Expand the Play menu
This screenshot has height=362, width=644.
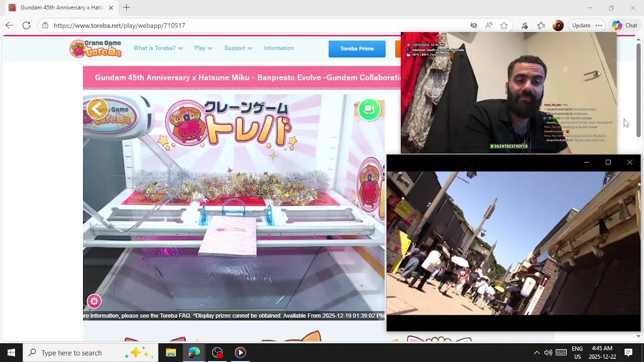coord(203,48)
